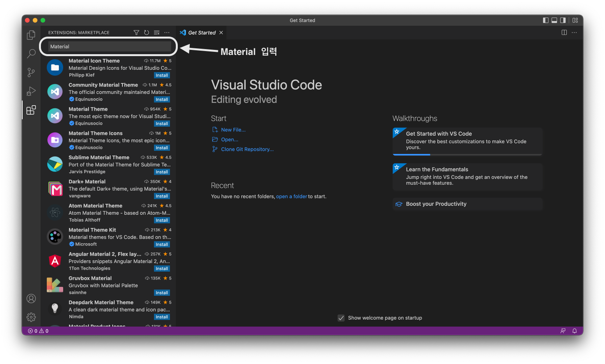Click the Material Theme Kit palette icon
This screenshot has height=364, width=605.
tap(55, 237)
